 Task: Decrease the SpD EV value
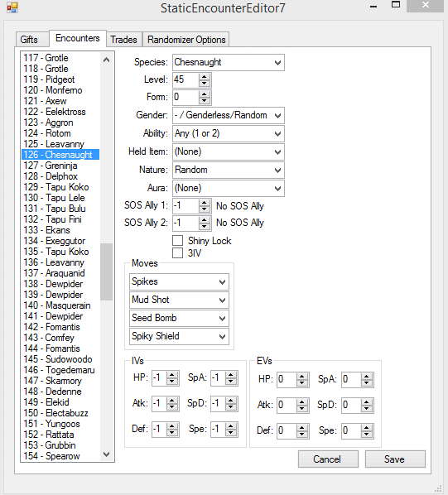(x=367, y=409)
